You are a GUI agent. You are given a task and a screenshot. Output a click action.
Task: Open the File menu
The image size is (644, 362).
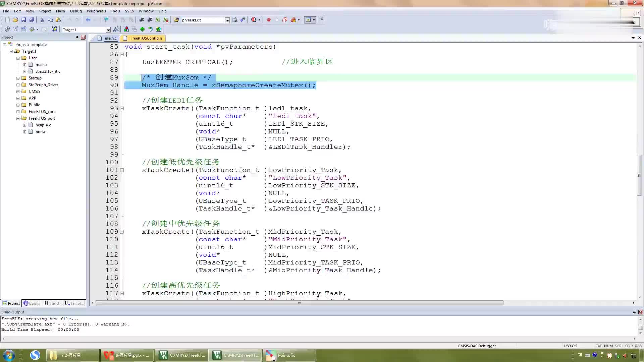[6, 11]
